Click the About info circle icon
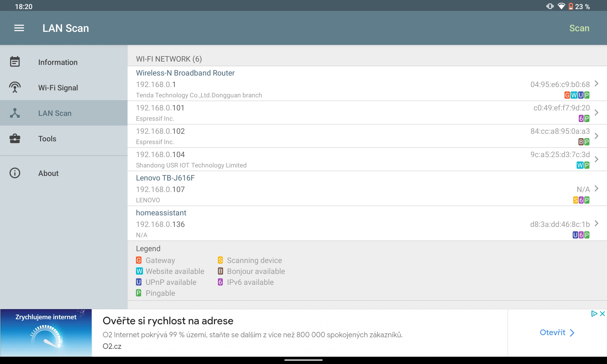Screen dimensions: 607x364 [15, 173]
